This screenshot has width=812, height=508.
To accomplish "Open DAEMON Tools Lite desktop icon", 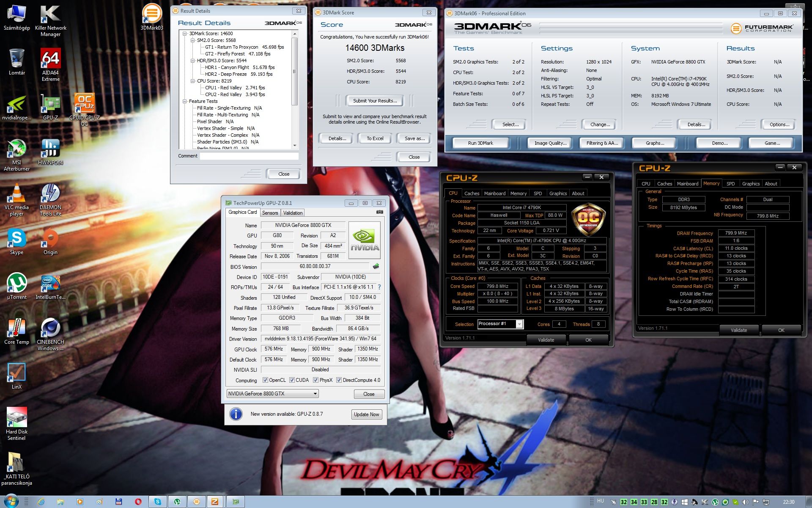I will point(50,200).
